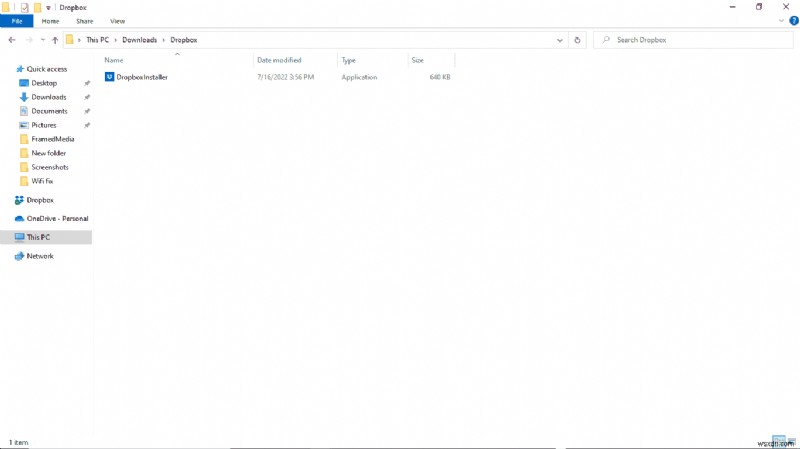Navigate to Downloads in breadcrumb
The image size is (800, 449).
[139, 40]
